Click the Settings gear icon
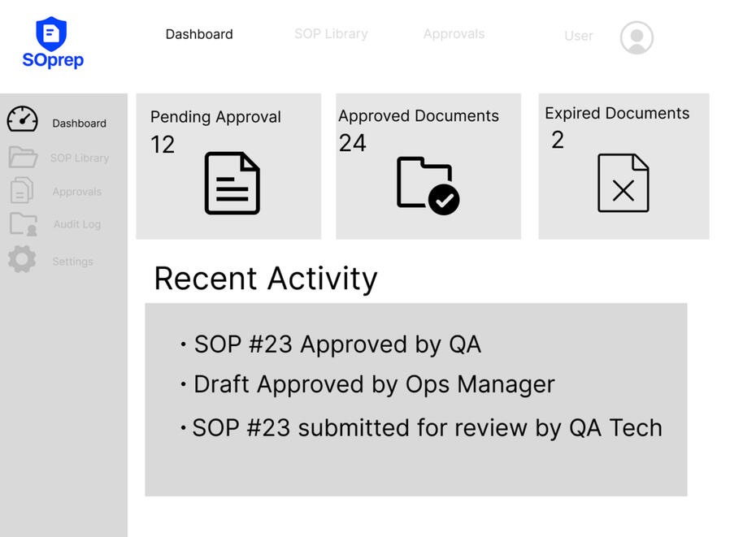This screenshot has height=537, width=756. (x=22, y=260)
